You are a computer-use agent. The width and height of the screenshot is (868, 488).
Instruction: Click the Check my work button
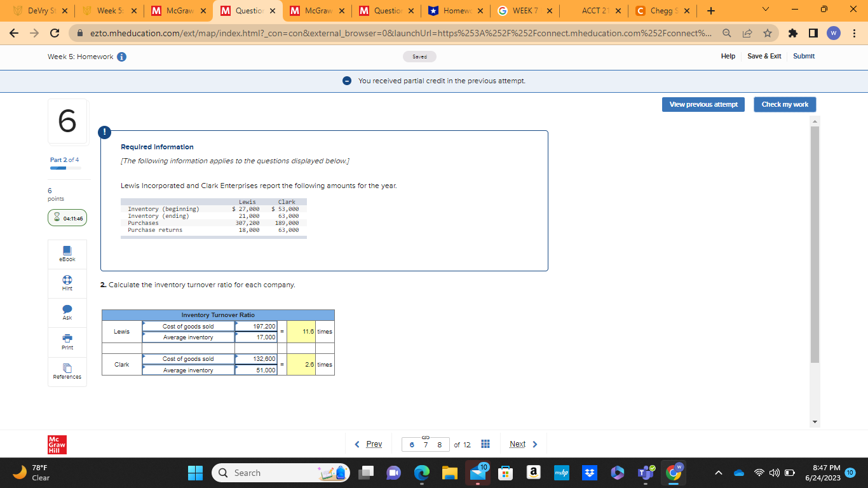point(785,104)
